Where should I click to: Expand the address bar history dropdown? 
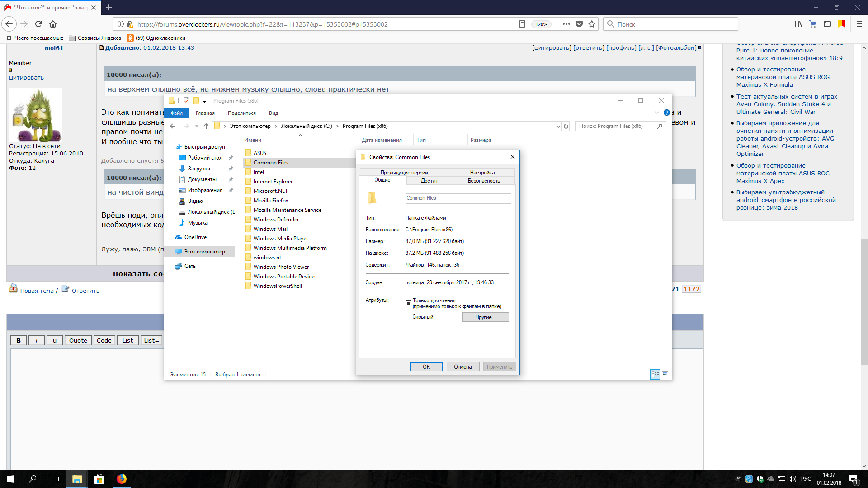[x=558, y=127]
